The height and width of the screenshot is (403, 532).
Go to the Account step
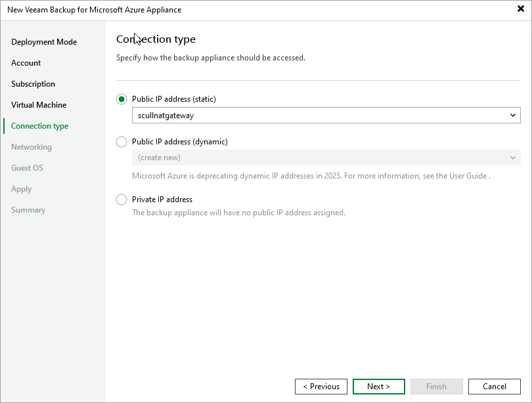pos(26,63)
